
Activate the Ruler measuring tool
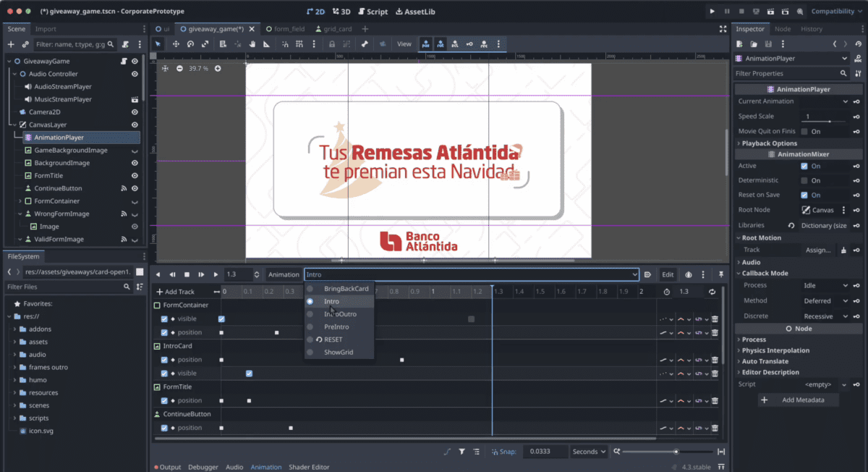point(265,43)
